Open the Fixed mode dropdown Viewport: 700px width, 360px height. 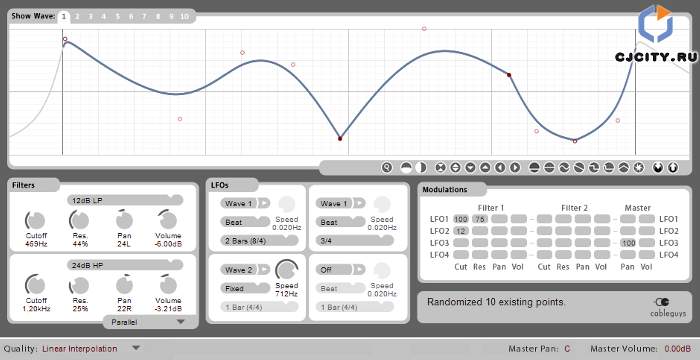coord(245,289)
